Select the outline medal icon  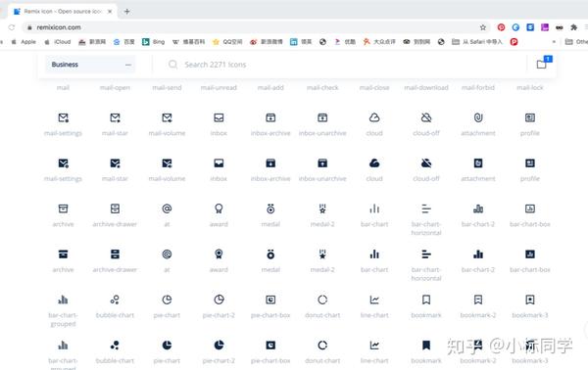(x=270, y=208)
